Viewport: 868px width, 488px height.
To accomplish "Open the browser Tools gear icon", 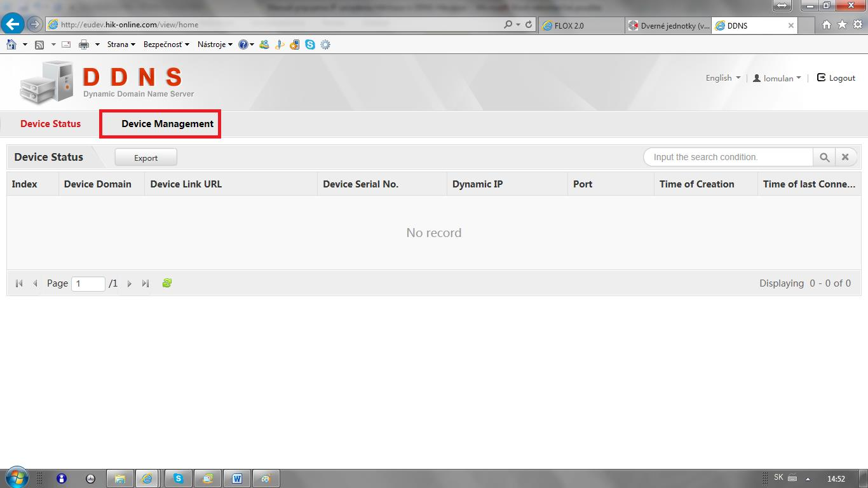I will tap(857, 25).
